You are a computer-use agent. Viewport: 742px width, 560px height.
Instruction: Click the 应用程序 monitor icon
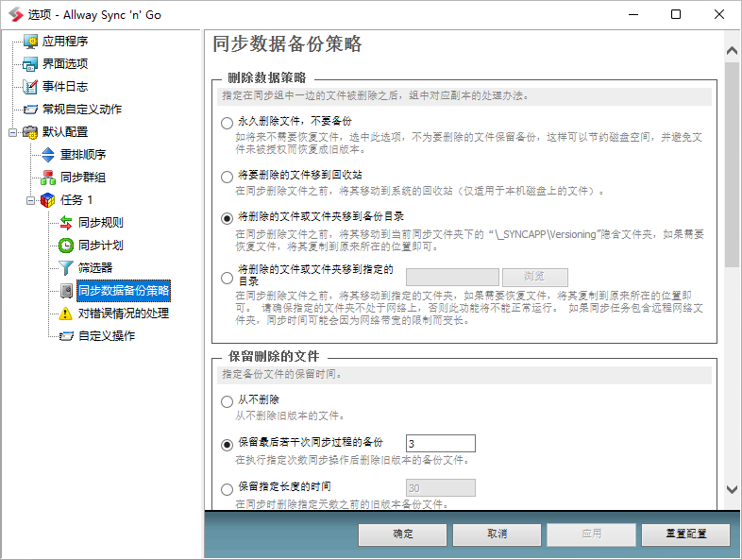point(31,42)
